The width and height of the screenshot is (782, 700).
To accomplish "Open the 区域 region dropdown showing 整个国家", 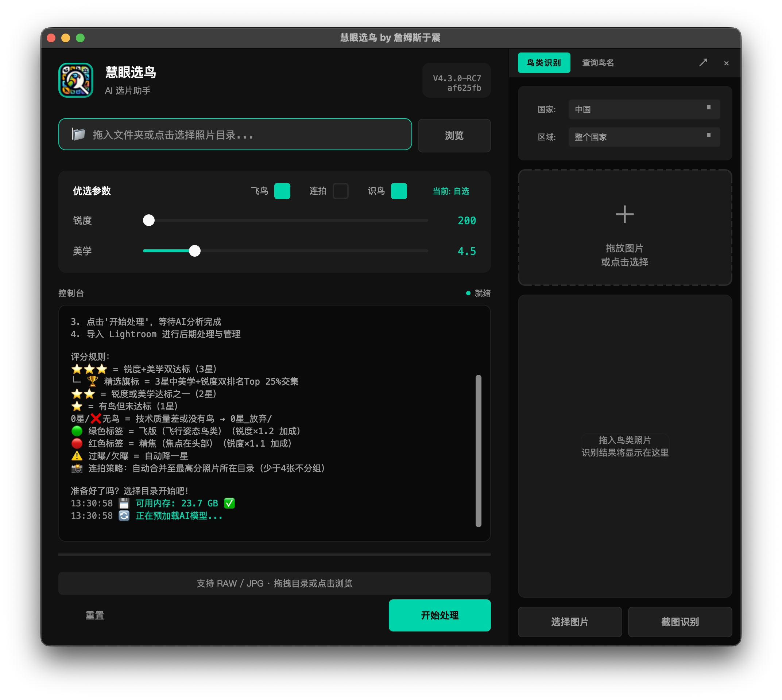I will click(644, 137).
